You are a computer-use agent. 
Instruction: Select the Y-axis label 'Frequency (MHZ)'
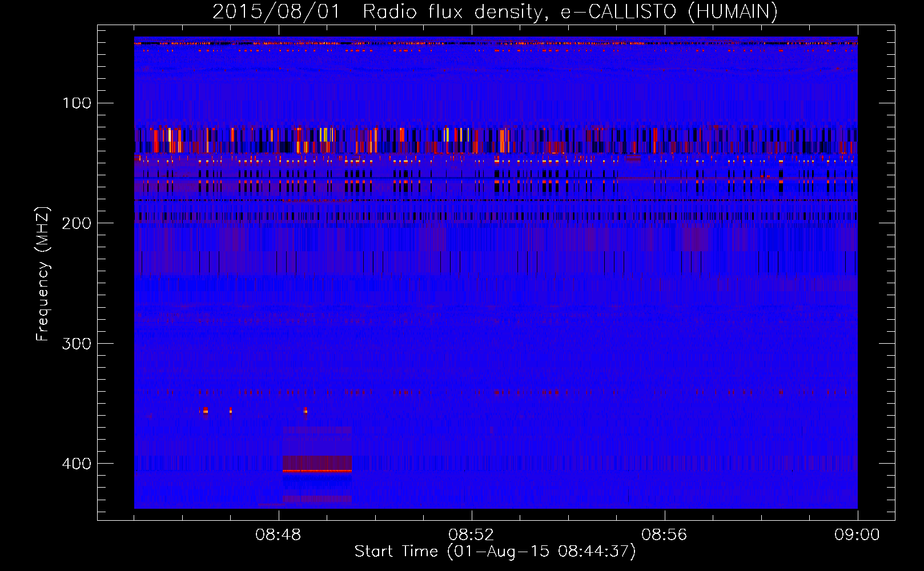pyautogui.click(x=43, y=274)
